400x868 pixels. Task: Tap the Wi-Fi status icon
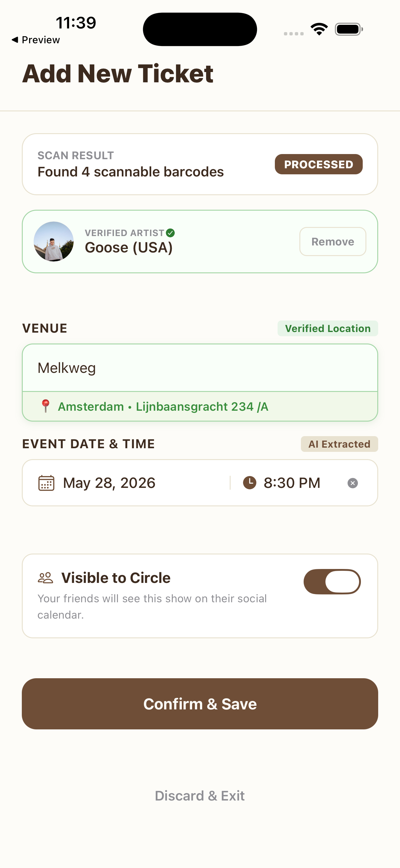pyautogui.click(x=319, y=29)
